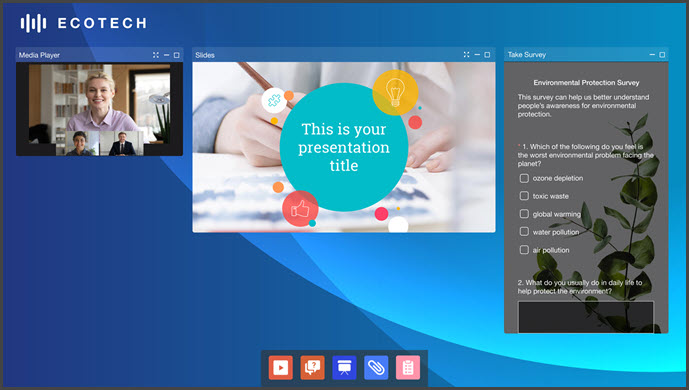Image resolution: width=689 pixels, height=390 pixels.
Task: Open the Q&A chat dock icon
Action: click(312, 368)
